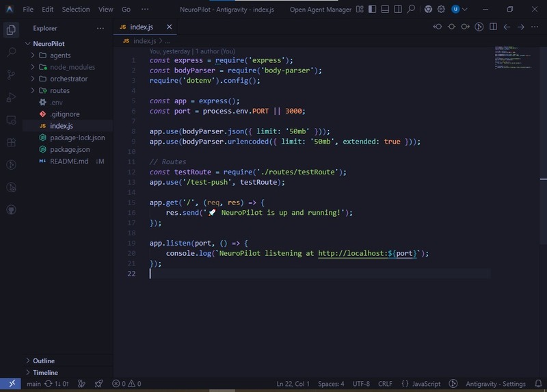
Task: Open the Edit menu
Action: tap(47, 10)
